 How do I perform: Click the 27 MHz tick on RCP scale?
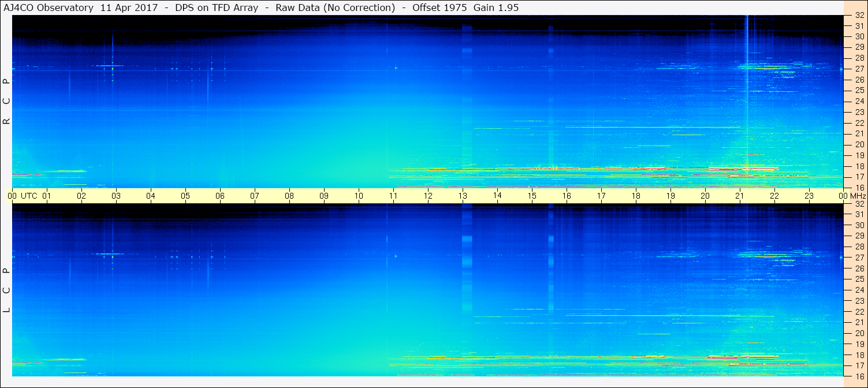pyautogui.click(x=859, y=69)
